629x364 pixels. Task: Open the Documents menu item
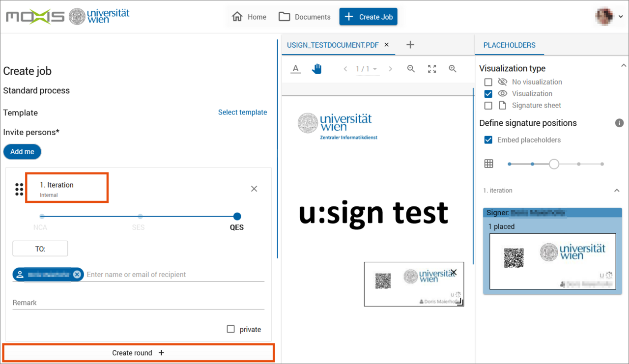[x=304, y=17]
